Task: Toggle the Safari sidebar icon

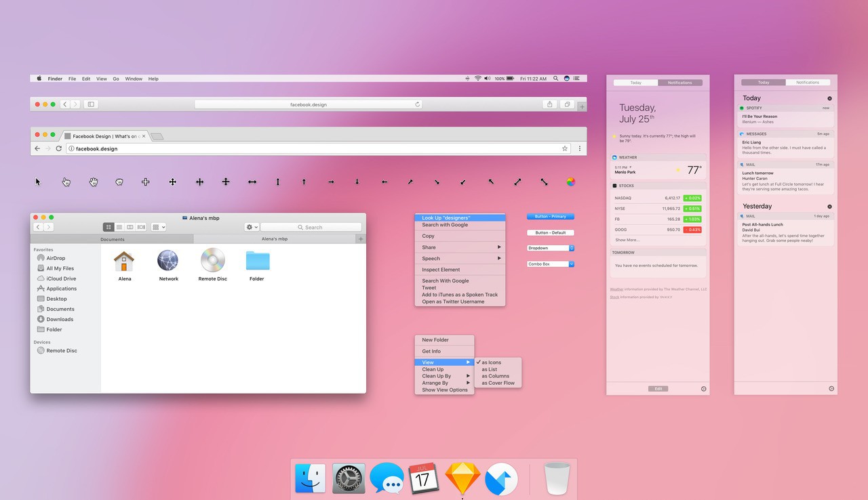Action: point(91,104)
